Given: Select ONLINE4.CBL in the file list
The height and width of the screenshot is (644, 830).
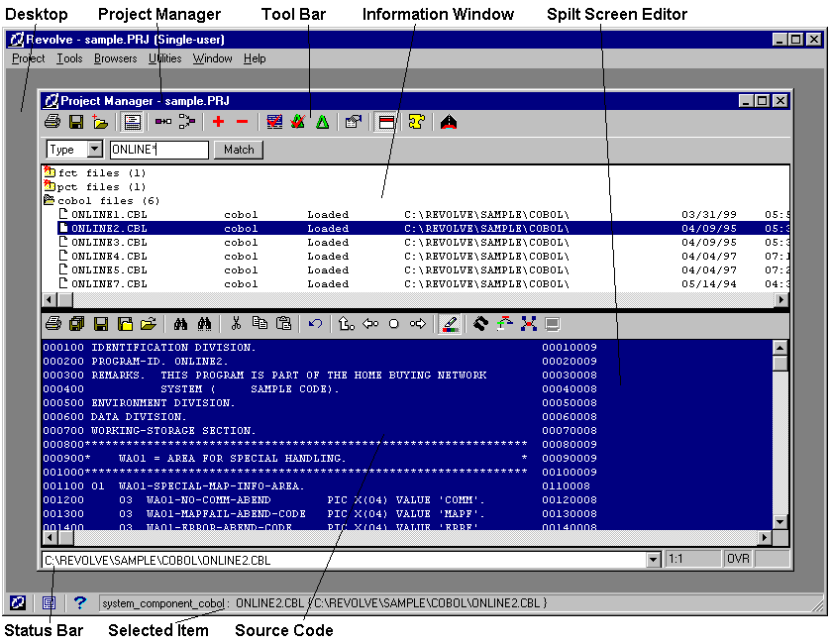Looking at the screenshot, I should (109, 256).
